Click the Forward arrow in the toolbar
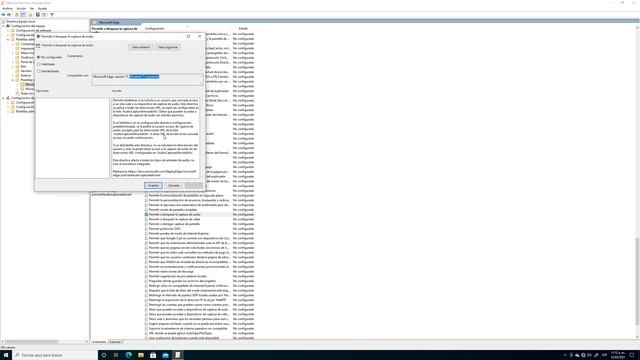 (x=9, y=15)
